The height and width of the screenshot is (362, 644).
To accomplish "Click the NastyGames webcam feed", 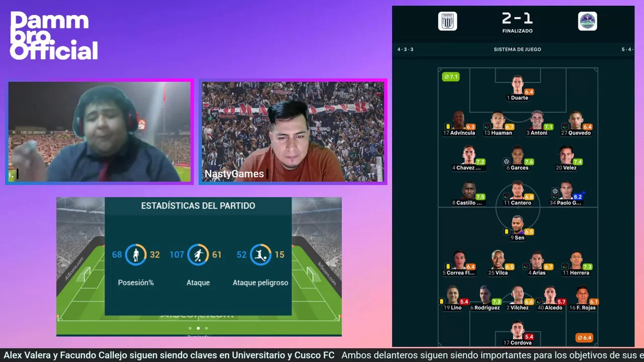I will pyautogui.click(x=293, y=132).
